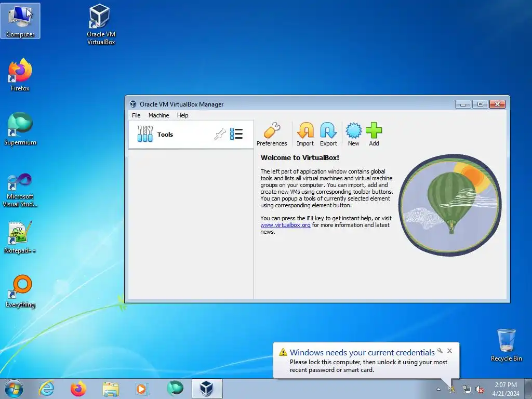Launch Supermium from the taskbar
Screen dimensions: 532x399
(x=175, y=389)
